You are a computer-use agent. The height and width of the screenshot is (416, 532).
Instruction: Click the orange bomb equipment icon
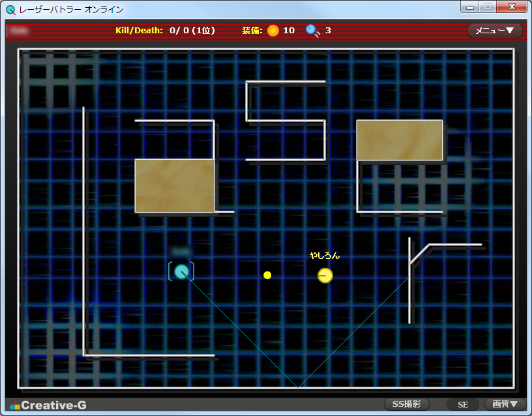[273, 31]
